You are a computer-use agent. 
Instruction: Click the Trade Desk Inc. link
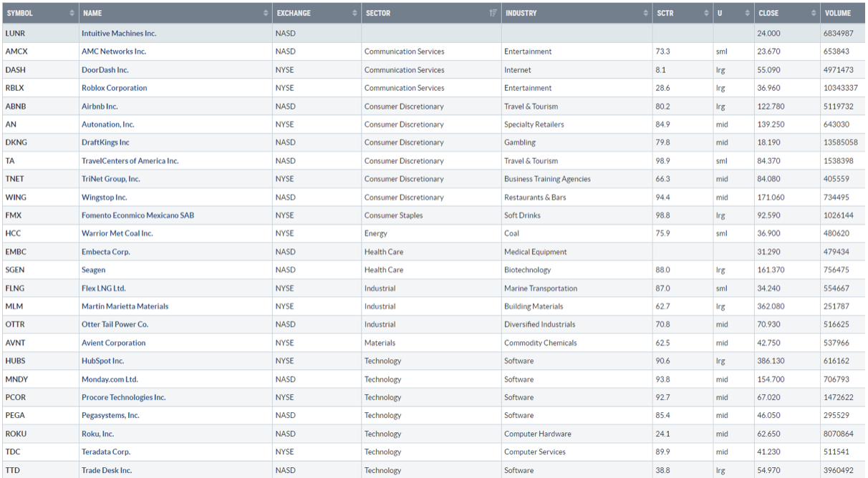click(107, 470)
